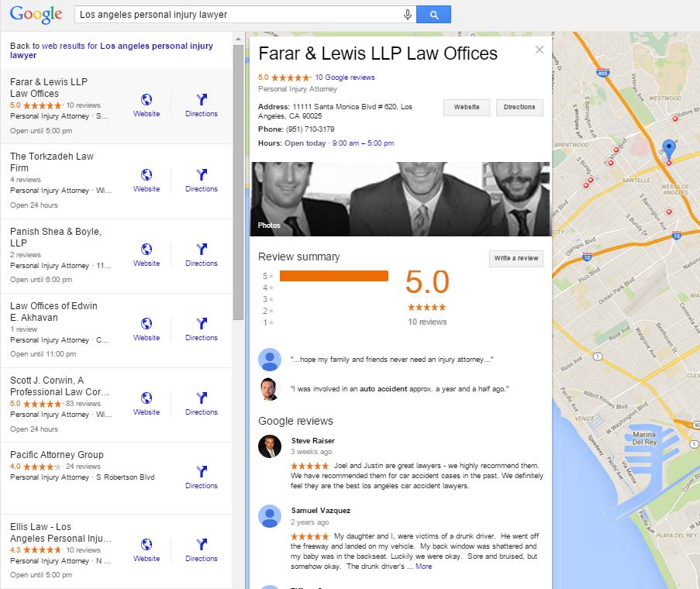Click the 'I was involved in an auto accident' quote
Viewport: 700px width, 589px height.
(x=399, y=389)
